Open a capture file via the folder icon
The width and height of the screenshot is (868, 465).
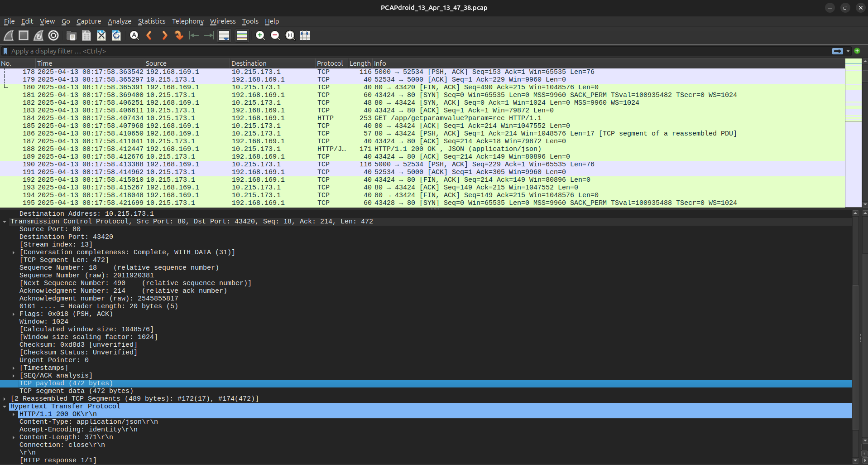71,35
